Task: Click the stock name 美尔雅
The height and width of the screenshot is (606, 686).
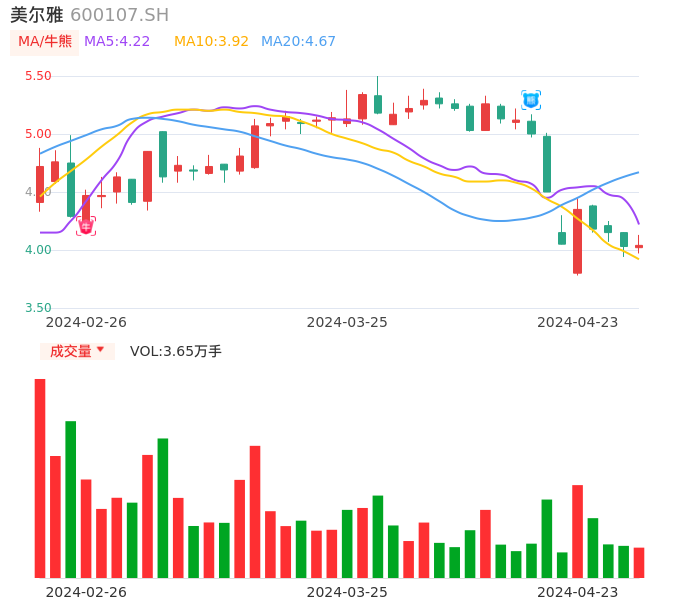Action: pyautogui.click(x=36, y=15)
